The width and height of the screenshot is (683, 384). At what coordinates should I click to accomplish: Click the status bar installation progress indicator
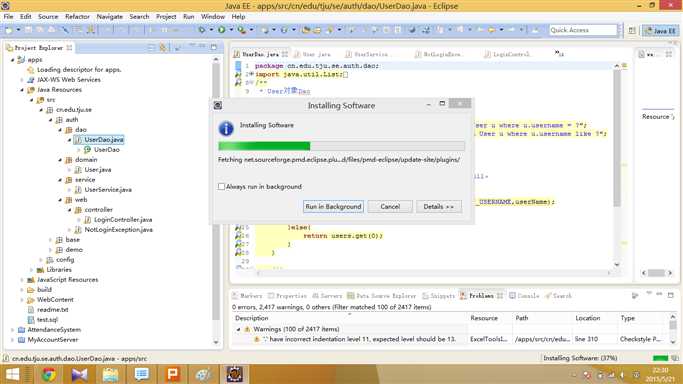pos(660,358)
